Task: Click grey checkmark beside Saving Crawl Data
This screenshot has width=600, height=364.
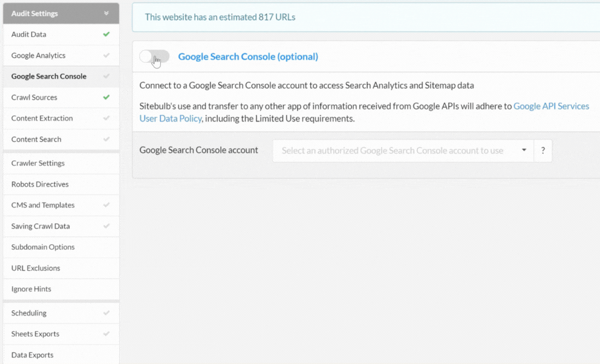Action: tap(106, 226)
